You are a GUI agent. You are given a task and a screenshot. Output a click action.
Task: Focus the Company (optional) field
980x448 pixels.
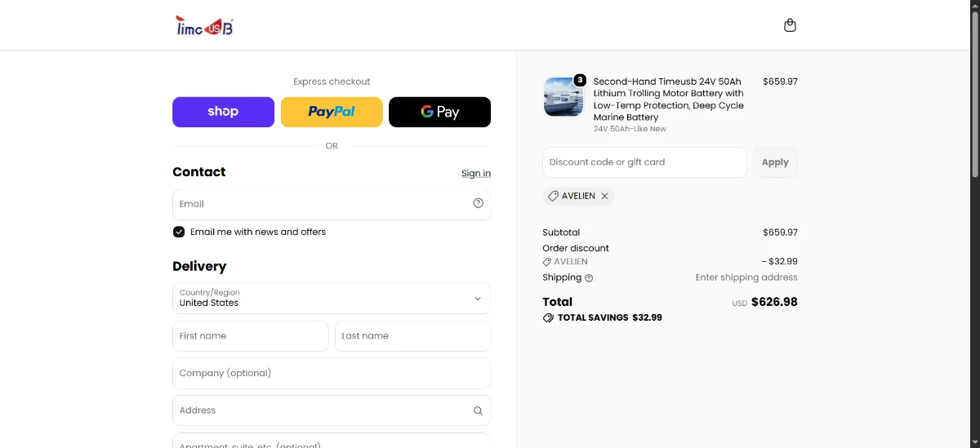(332, 373)
